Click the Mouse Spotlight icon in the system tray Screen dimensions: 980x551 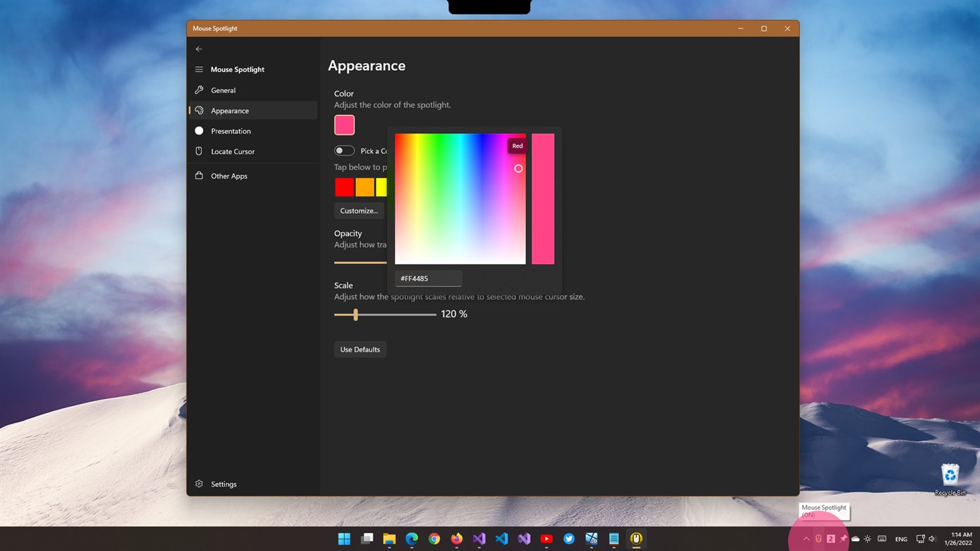click(818, 538)
